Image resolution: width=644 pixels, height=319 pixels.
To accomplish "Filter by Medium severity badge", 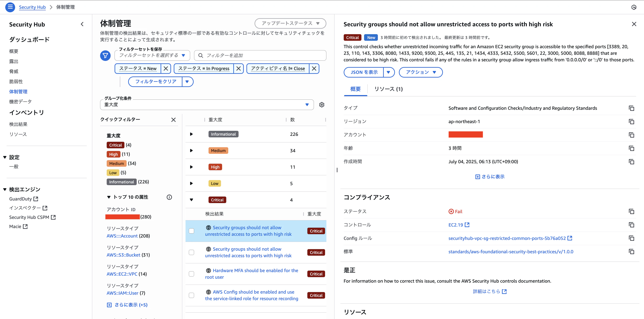I will 117,163.
